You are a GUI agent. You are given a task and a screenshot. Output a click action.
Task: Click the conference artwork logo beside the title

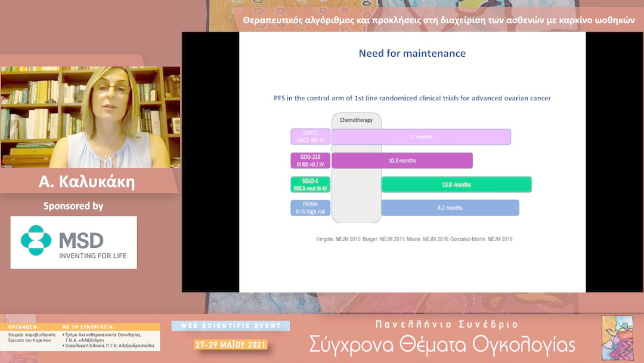click(x=617, y=338)
